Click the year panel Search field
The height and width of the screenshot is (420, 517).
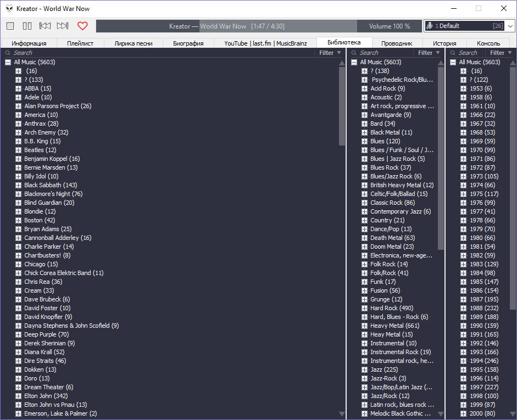tap(468, 53)
